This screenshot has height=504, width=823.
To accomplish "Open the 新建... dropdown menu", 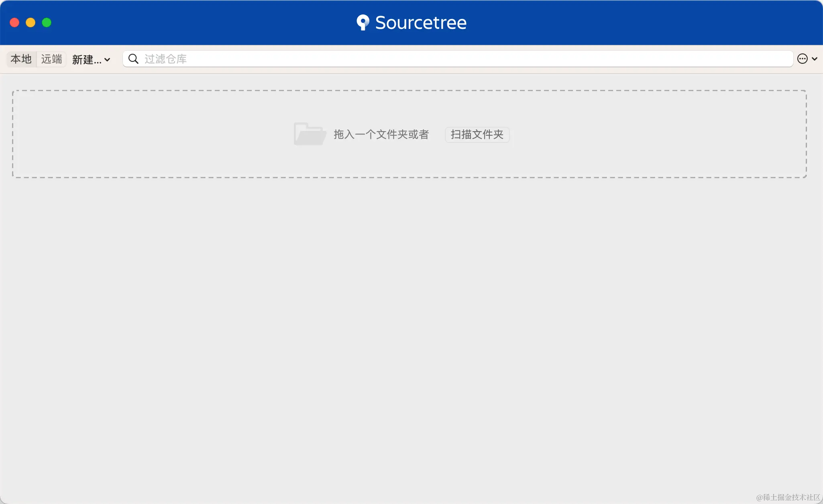I will pyautogui.click(x=86, y=59).
